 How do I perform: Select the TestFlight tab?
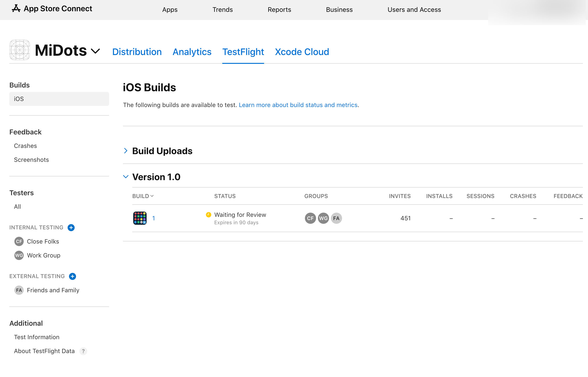[x=243, y=52]
